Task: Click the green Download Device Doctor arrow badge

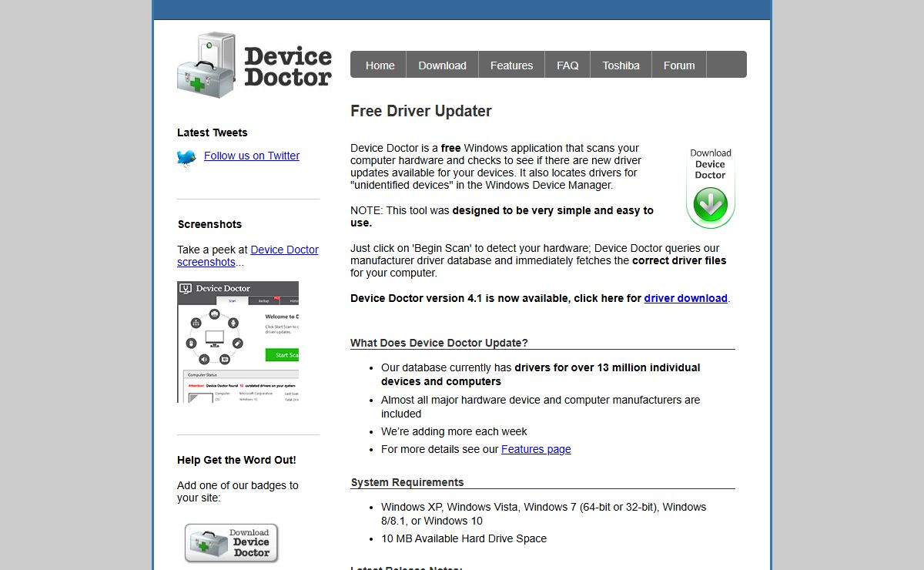Action: 710,188
